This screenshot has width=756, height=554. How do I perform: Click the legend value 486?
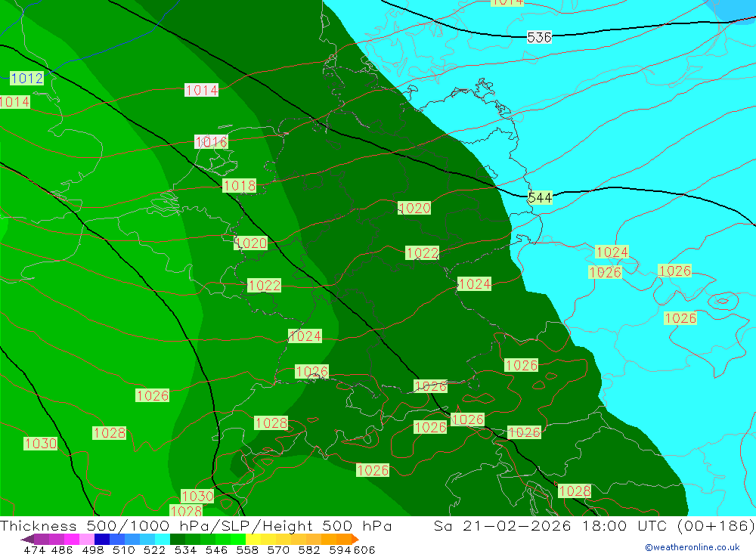[62, 549]
